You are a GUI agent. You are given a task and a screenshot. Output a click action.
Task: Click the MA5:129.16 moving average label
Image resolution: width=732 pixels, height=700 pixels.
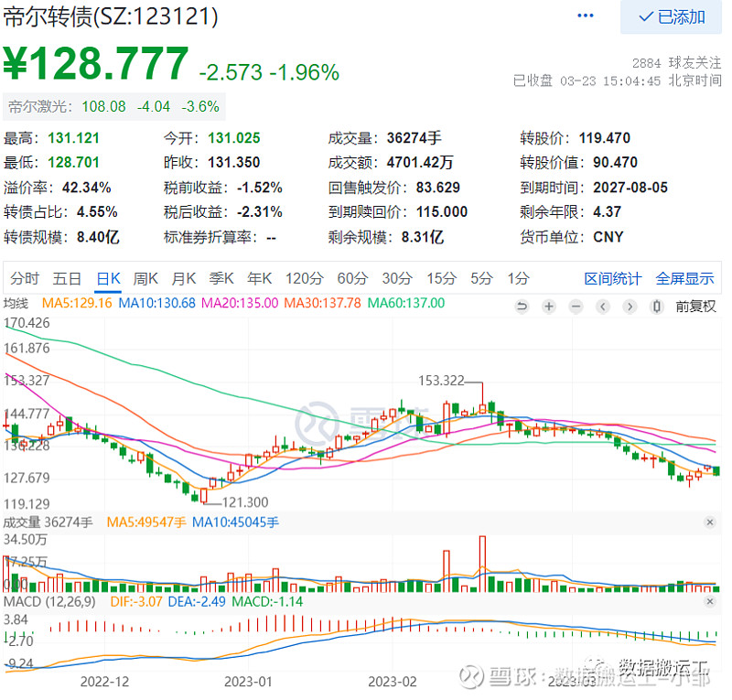click(x=77, y=303)
